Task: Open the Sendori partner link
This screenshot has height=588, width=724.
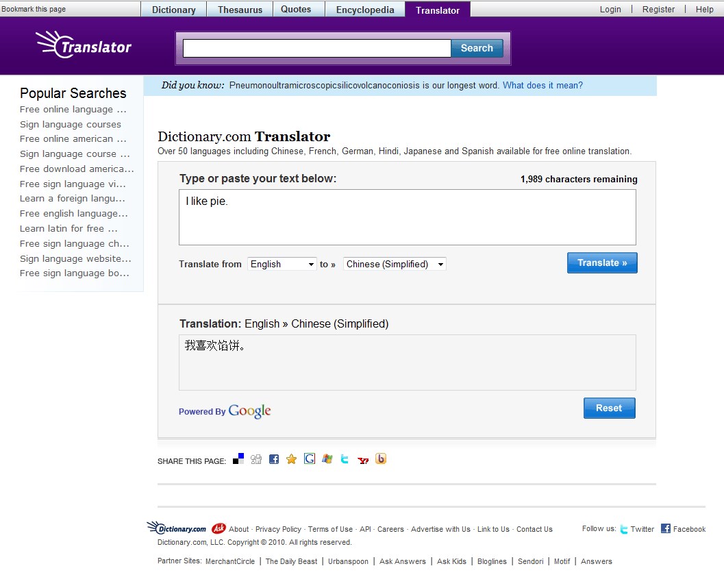Action: pyautogui.click(x=531, y=561)
